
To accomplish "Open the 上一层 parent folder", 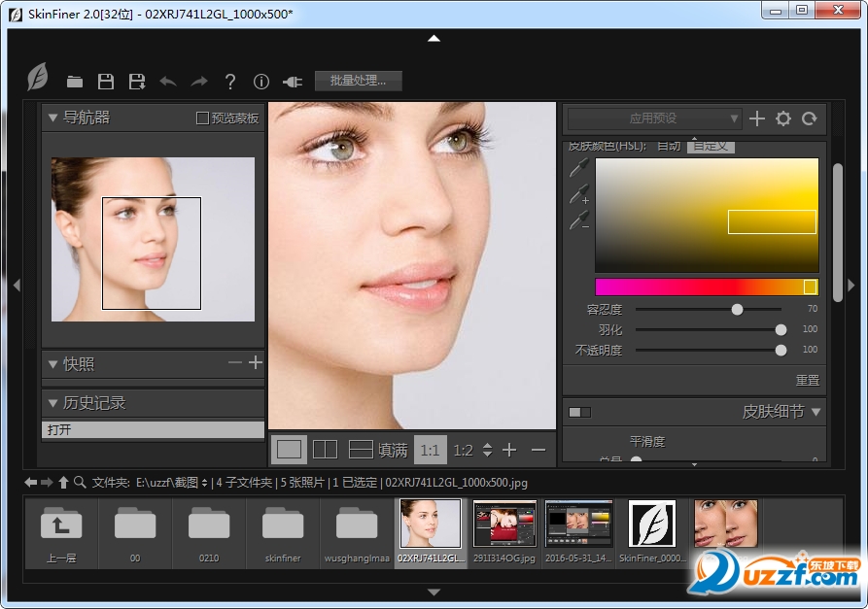I will tap(61, 533).
